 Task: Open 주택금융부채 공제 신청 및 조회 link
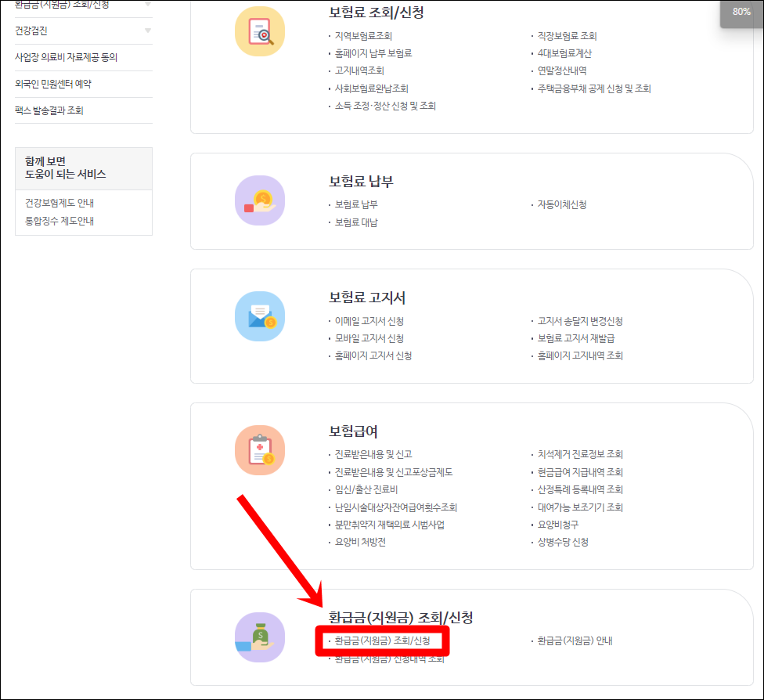click(594, 88)
